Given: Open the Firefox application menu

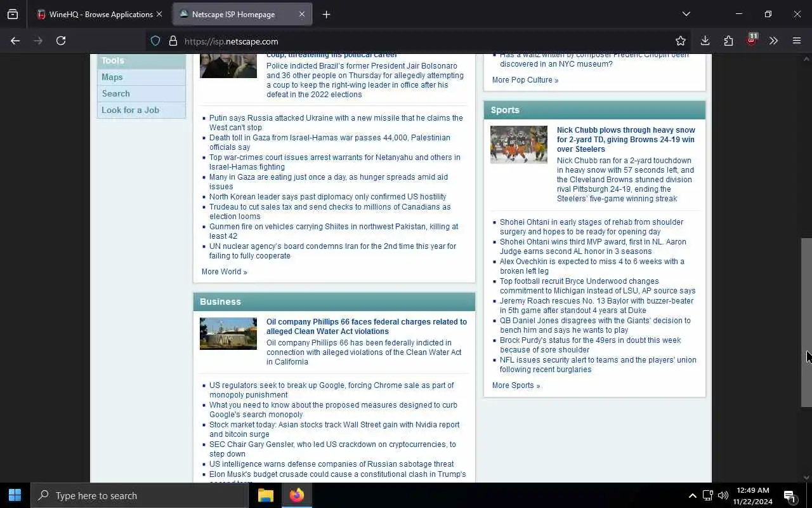Looking at the screenshot, I should pos(797,41).
